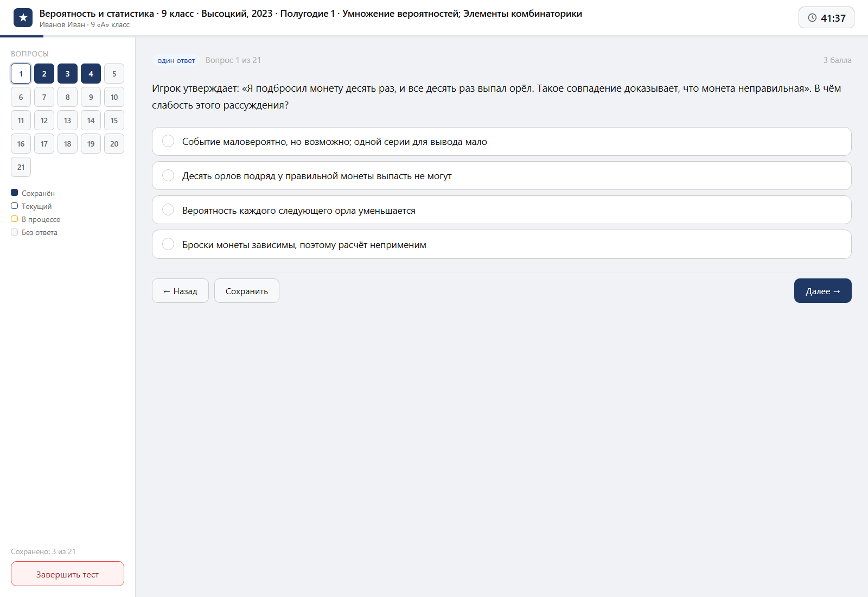This screenshot has height=597, width=868.
Task: Go to the next question with Далее
Action: click(822, 291)
